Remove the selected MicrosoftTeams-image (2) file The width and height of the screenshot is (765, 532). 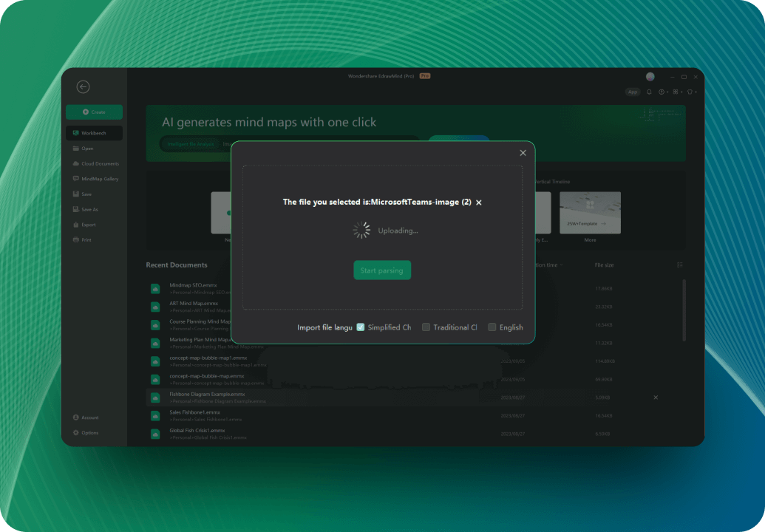pyautogui.click(x=479, y=202)
